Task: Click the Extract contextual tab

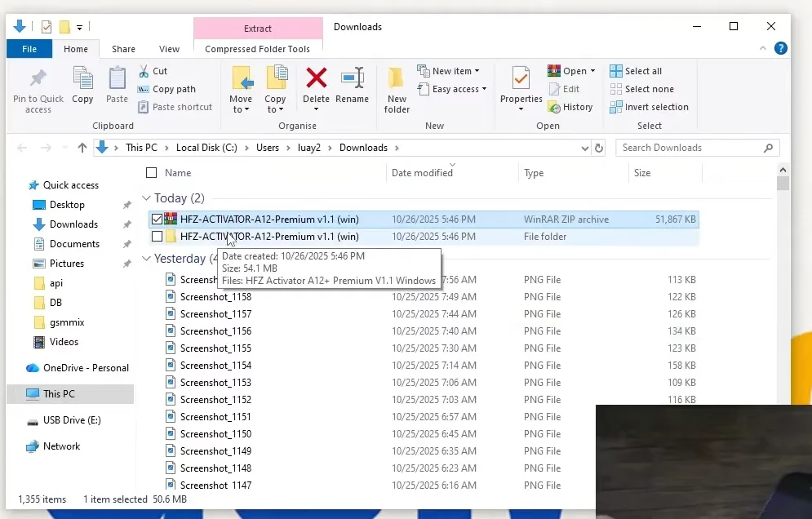Action: point(258,29)
